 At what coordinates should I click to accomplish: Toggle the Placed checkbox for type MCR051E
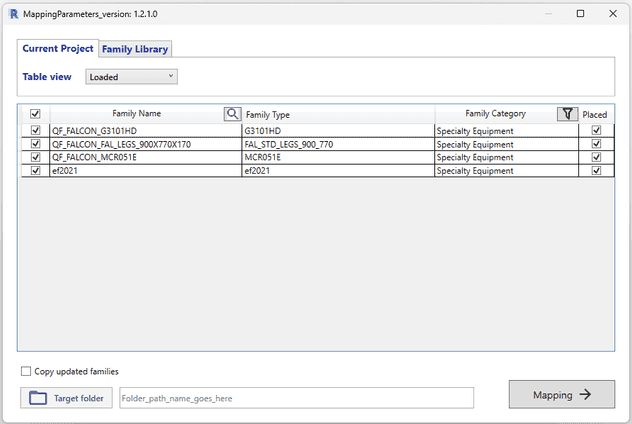pyautogui.click(x=596, y=157)
